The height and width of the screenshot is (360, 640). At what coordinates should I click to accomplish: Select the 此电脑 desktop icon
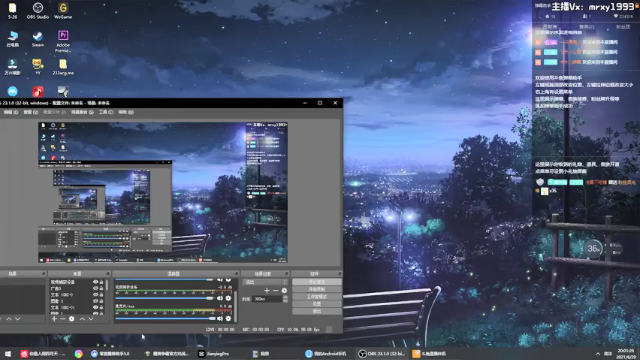13,39
